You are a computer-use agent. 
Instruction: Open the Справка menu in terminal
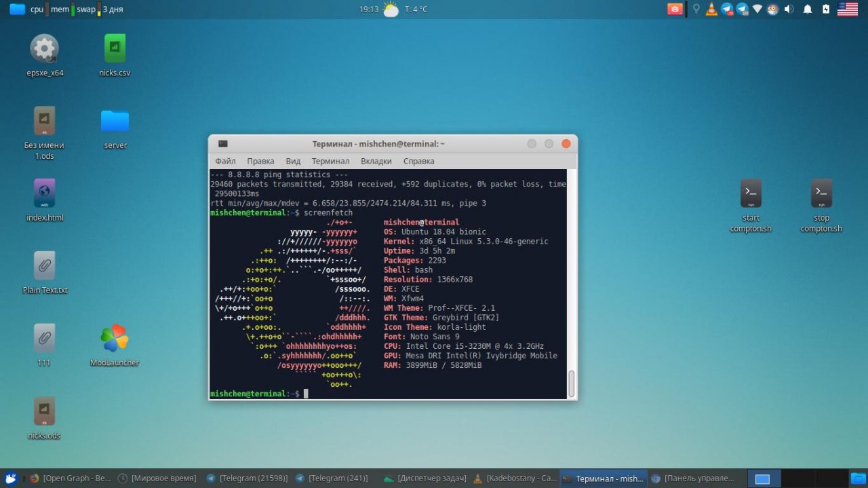click(x=418, y=161)
